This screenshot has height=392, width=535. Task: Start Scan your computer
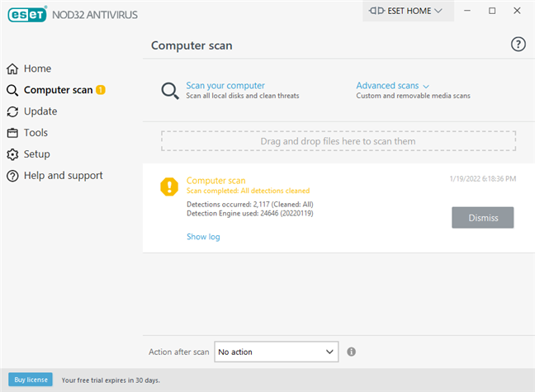(x=225, y=86)
